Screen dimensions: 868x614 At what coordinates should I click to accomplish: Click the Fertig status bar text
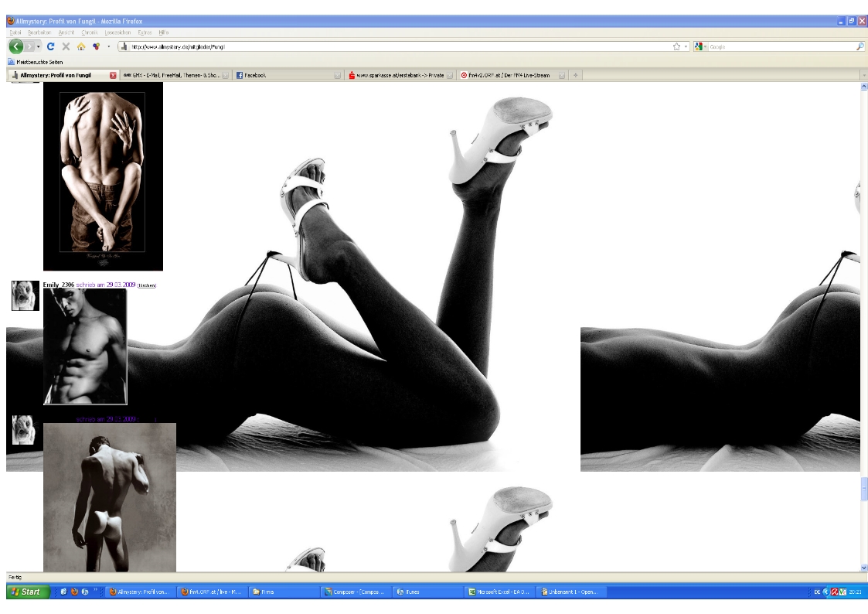pos(15,578)
